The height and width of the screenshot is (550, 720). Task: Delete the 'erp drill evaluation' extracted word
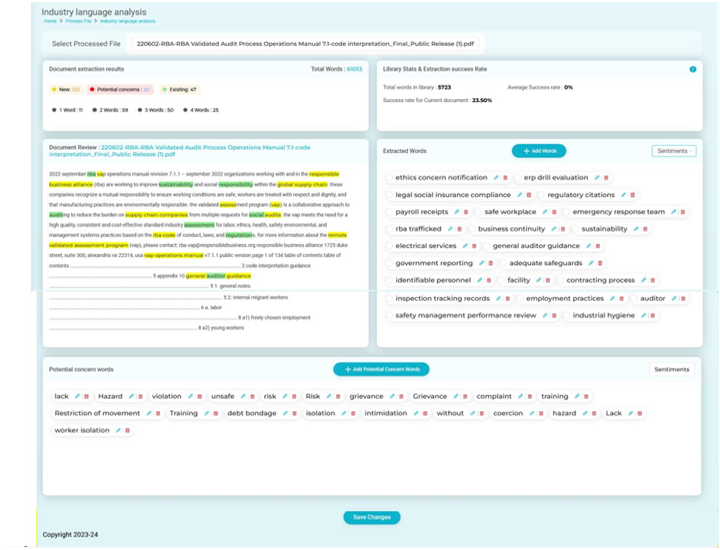pos(606,178)
